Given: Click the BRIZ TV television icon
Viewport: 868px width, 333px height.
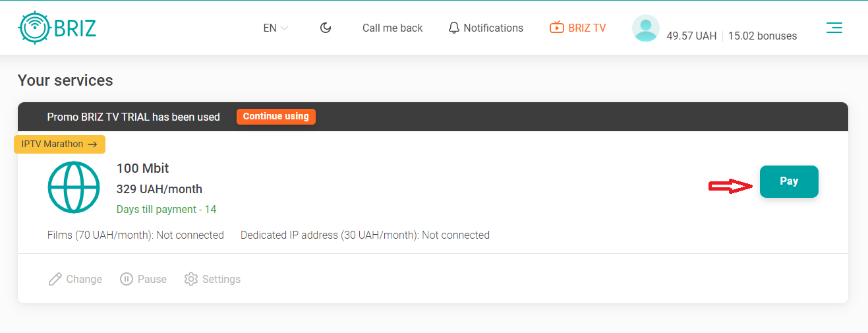Looking at the screenshot, I should click(x=557, y=28).
